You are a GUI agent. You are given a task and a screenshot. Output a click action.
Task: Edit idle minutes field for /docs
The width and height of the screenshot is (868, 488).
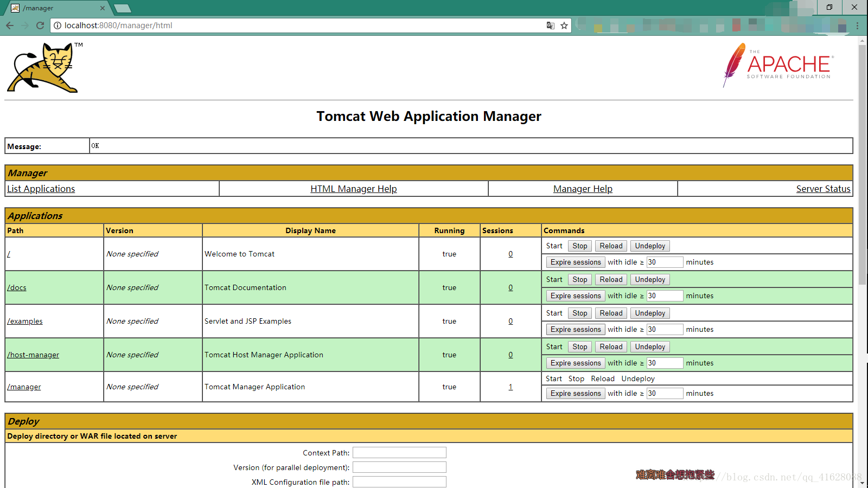coord(665,296)
